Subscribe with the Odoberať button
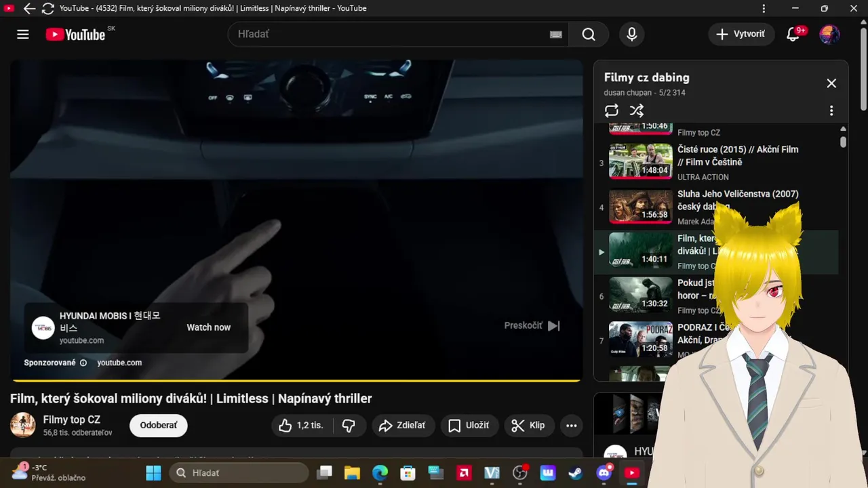The image size is (868, 488). tap(159, 426)
